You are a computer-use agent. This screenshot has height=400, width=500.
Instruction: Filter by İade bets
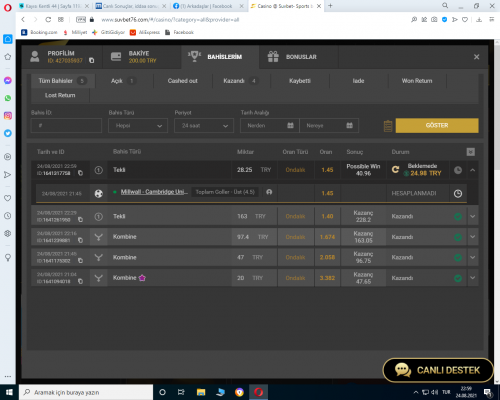[x=359, y=81]
